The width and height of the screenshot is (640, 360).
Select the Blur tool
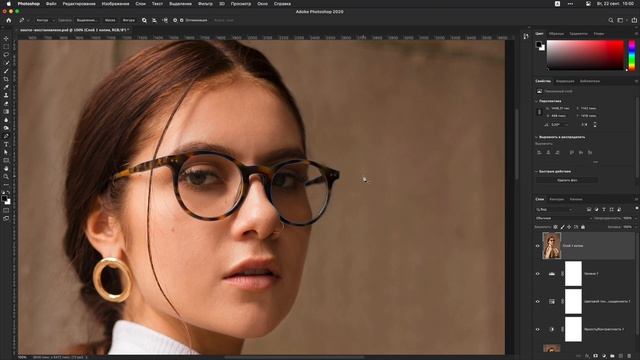(6, 120)
